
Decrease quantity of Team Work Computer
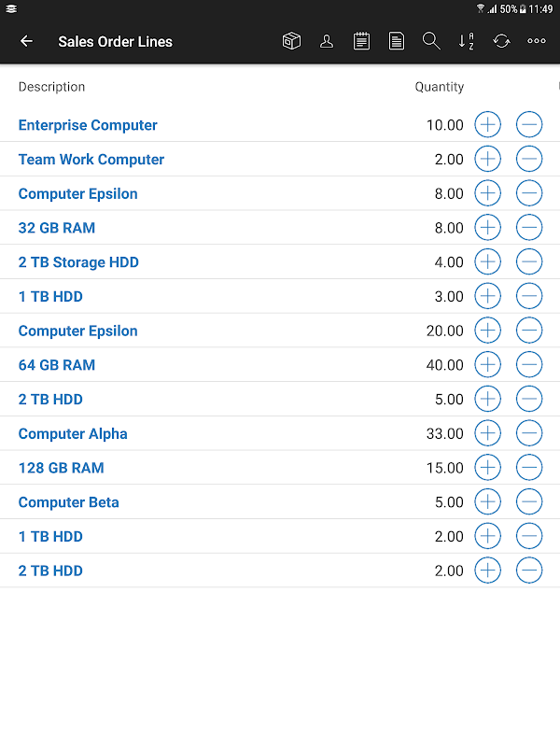click(529, 159)
